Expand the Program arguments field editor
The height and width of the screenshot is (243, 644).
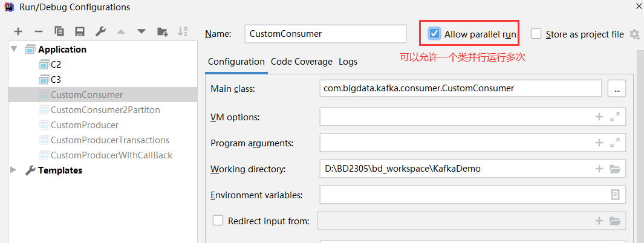pyautogui.click(x=615, y=143)
